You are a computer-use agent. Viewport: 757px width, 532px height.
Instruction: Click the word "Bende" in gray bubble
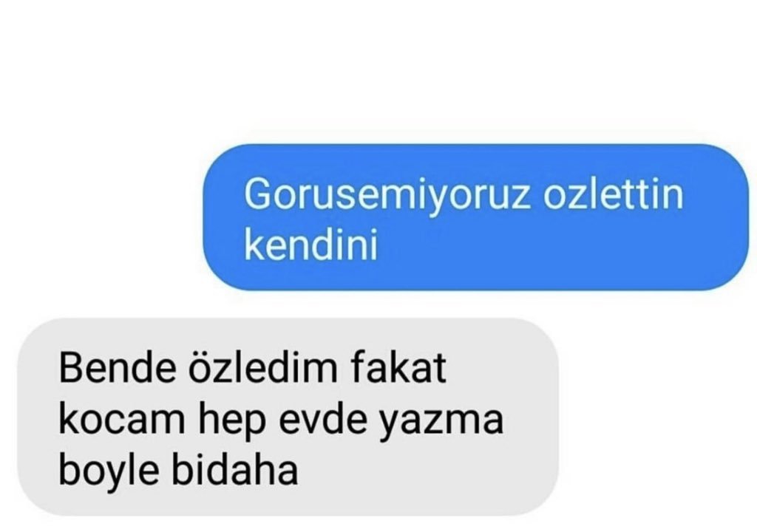point(118,368)
